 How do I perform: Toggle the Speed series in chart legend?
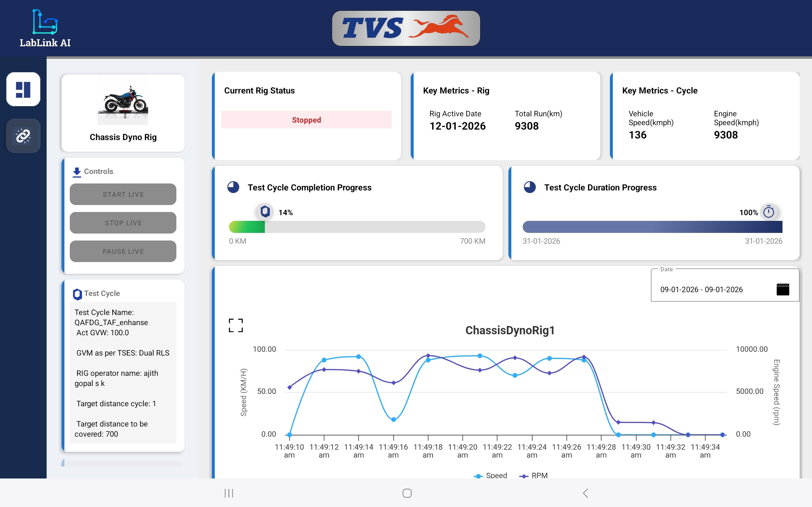[x=490, y=476]
